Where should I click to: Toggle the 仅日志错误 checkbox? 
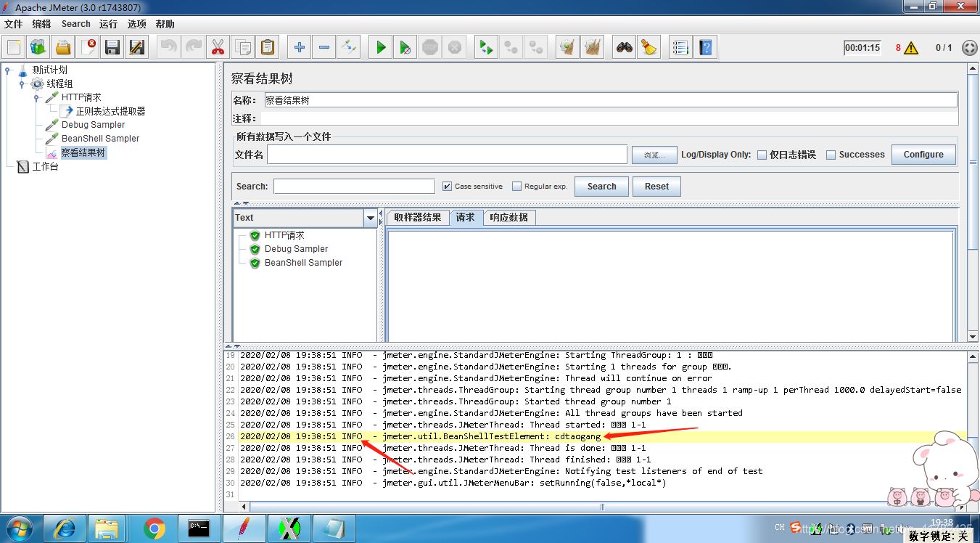click(x=762, y=155)
